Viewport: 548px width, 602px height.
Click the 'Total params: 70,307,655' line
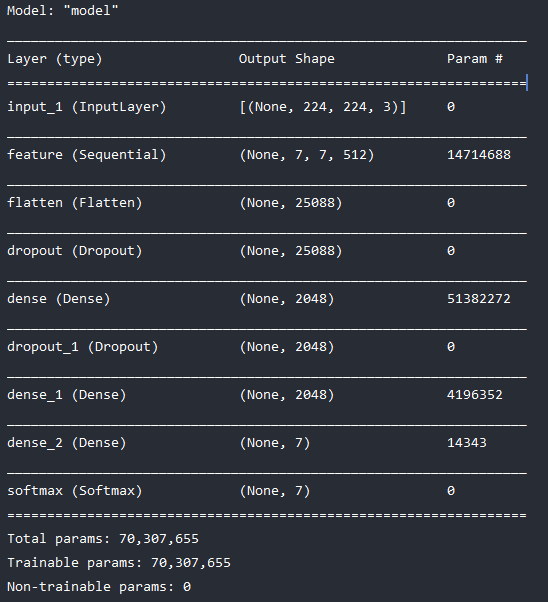tap(103, 539)
